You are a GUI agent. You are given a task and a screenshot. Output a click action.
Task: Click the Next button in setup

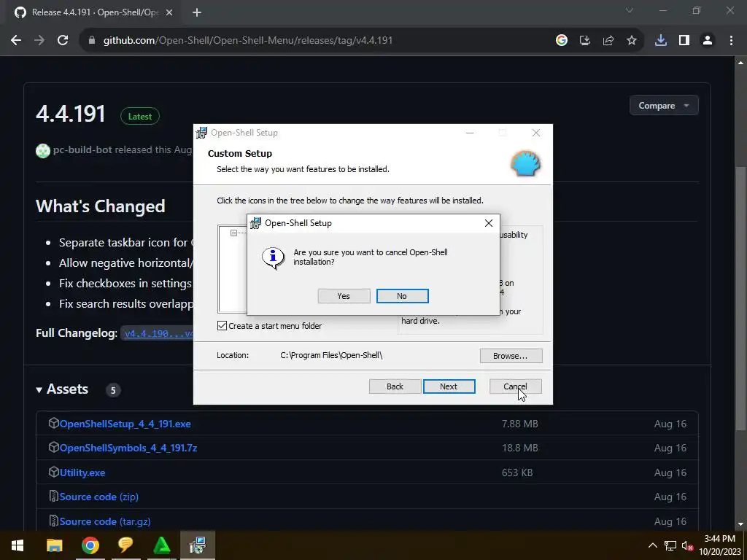pyautogui.click(x=449, y=386)
